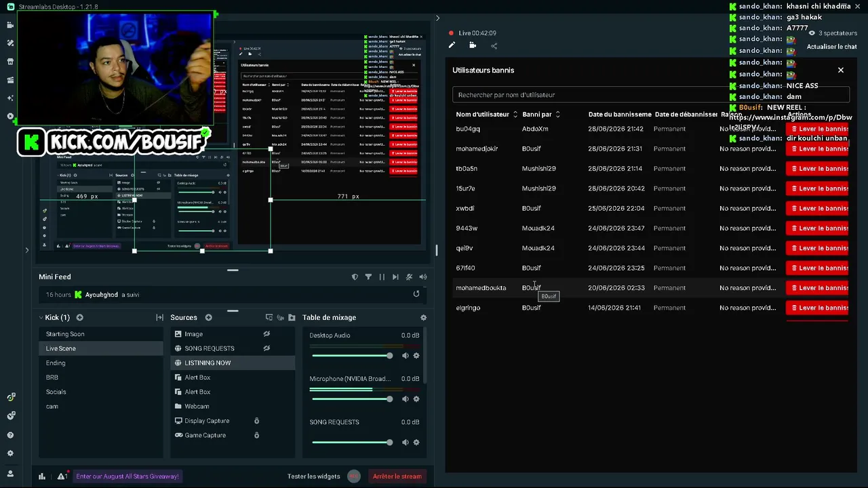The image size is (868, 488).
Task: Open Mini Feed shield safe mode icon
Action: click(355, 277)
